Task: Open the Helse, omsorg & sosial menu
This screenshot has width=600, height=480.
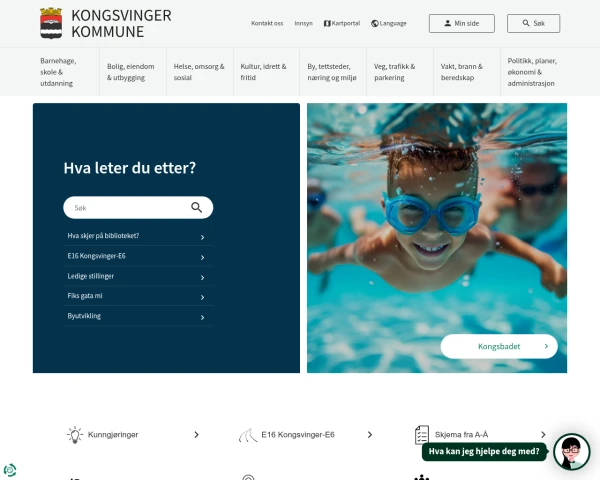Action: coord(199,72)
